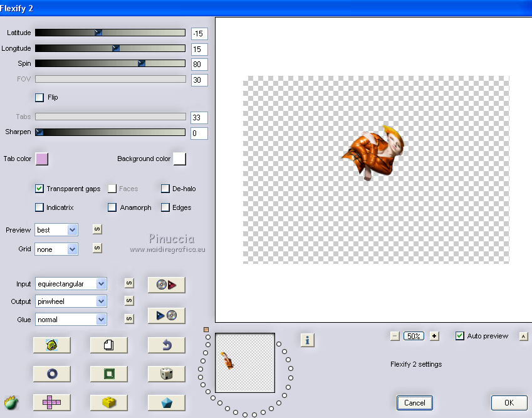Click the Latitude value field
The height and width of the screenshot is (418, 532).
click(199, 34)
